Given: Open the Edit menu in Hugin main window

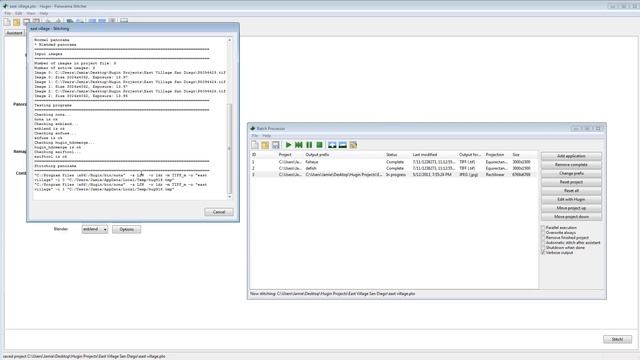Looking at the screenshot, I should pos(19,13).
